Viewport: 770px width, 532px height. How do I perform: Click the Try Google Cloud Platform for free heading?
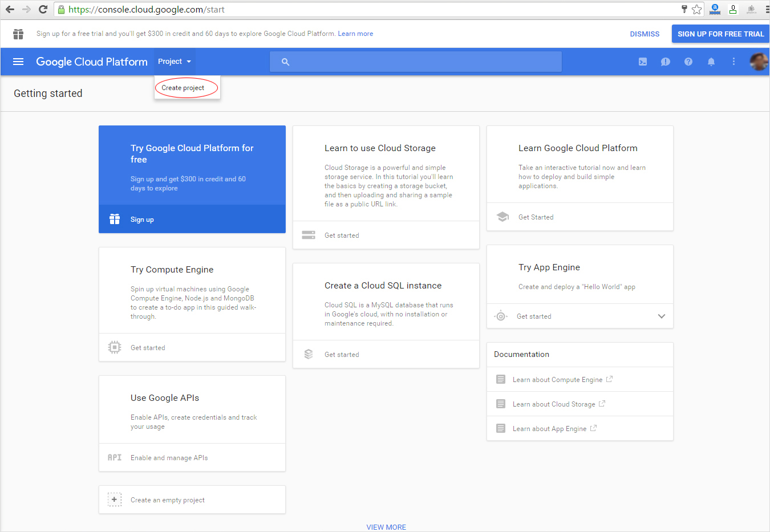click(x=192, y=153)
